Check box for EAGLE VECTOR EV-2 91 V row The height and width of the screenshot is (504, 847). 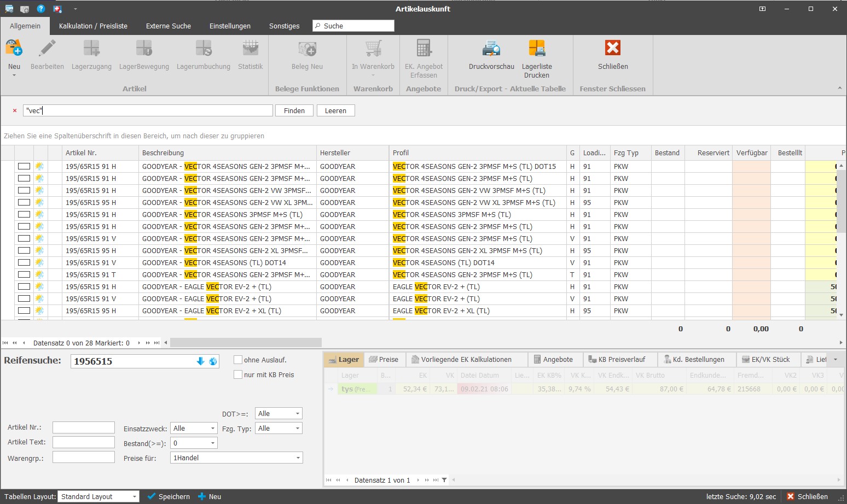pos(24,298)
